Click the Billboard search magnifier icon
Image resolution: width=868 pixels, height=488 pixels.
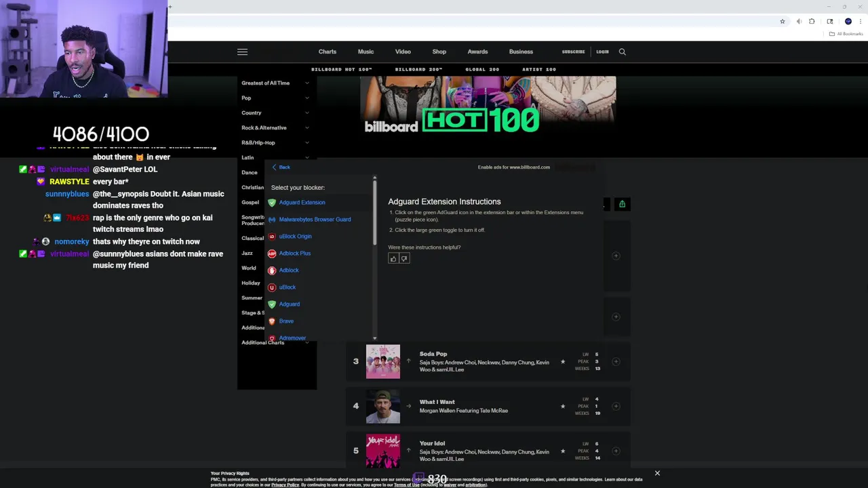623,52
